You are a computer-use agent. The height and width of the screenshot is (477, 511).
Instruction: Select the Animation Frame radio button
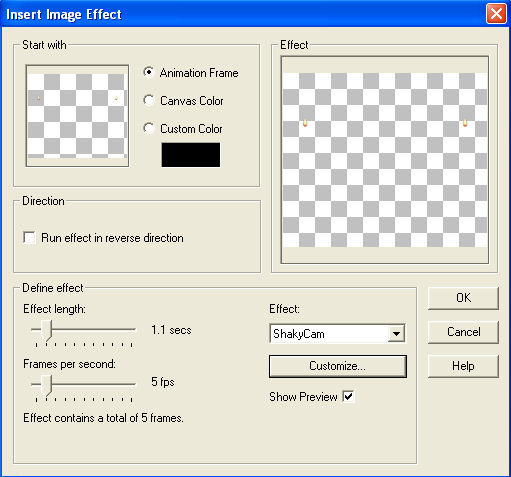pos(149,72)
